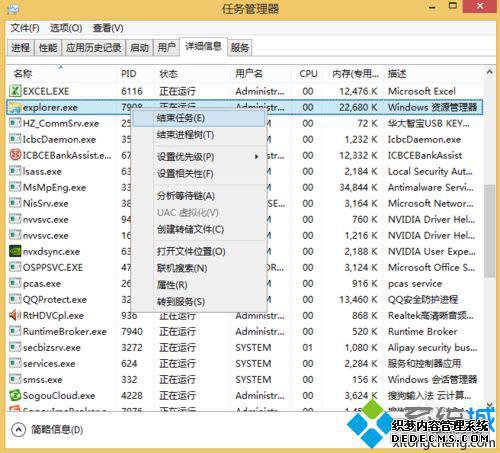This screenshot has width=500, height=453.
Task: Click the scrollbar up arrow
Action: point(489,72)
